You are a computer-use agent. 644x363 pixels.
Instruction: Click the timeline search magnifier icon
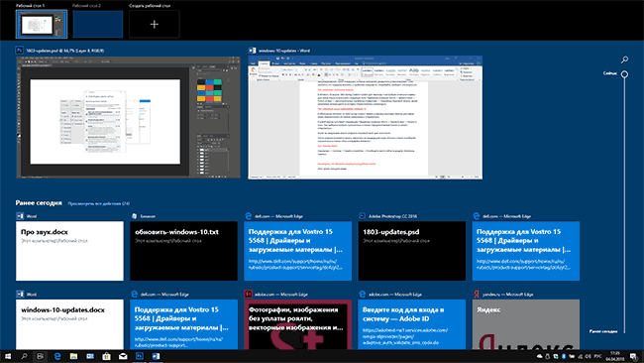click(624, 60)
